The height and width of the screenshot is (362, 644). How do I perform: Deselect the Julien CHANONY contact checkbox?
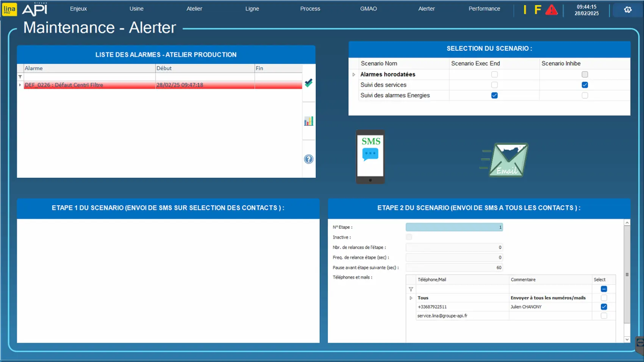[604, 307]
